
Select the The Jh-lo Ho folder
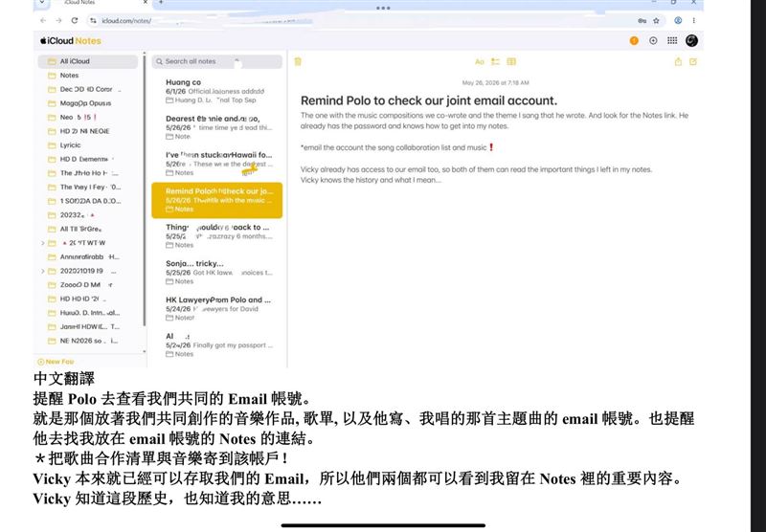coord(88,173)
